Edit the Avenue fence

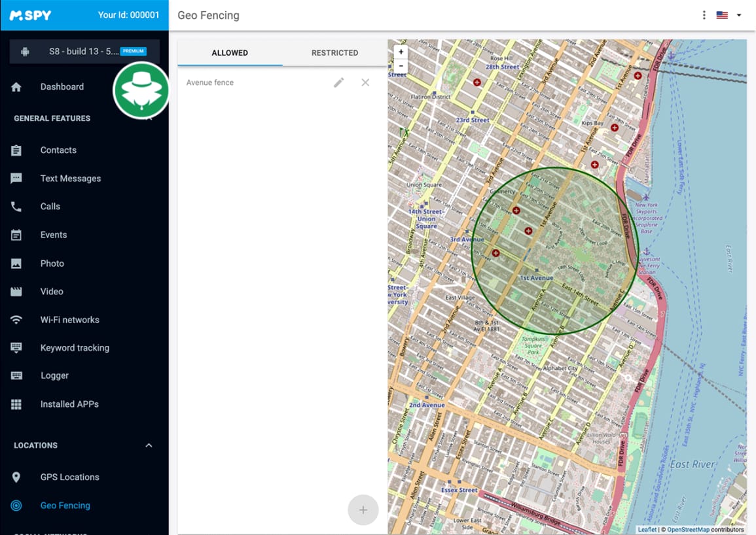(338, 82)
